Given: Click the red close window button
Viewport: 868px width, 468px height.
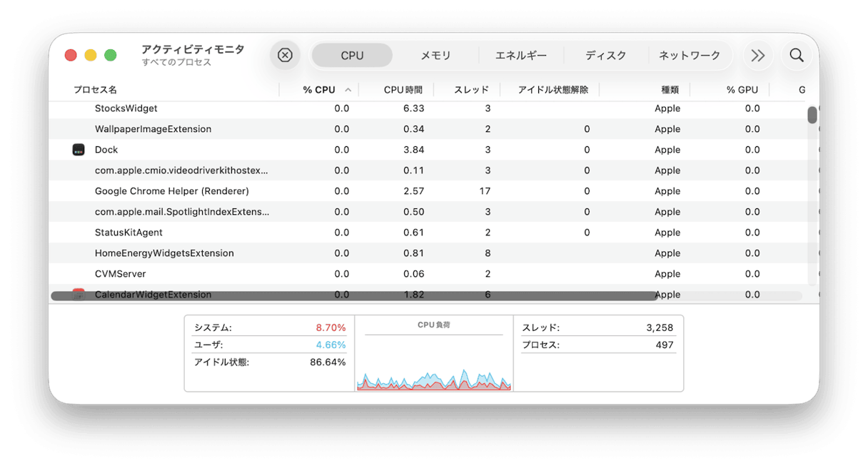Looking at the screenshot, I should point(71,55).
